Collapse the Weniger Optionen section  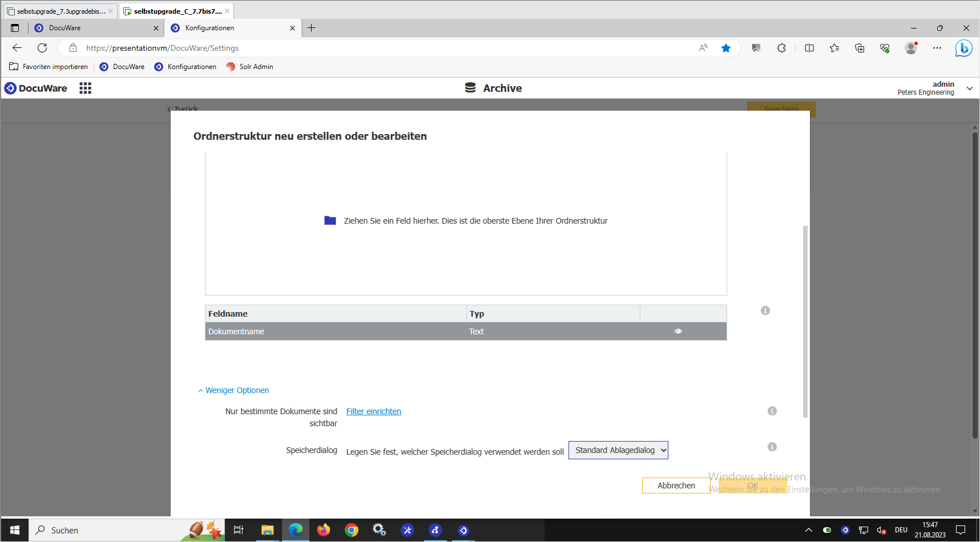233,390
